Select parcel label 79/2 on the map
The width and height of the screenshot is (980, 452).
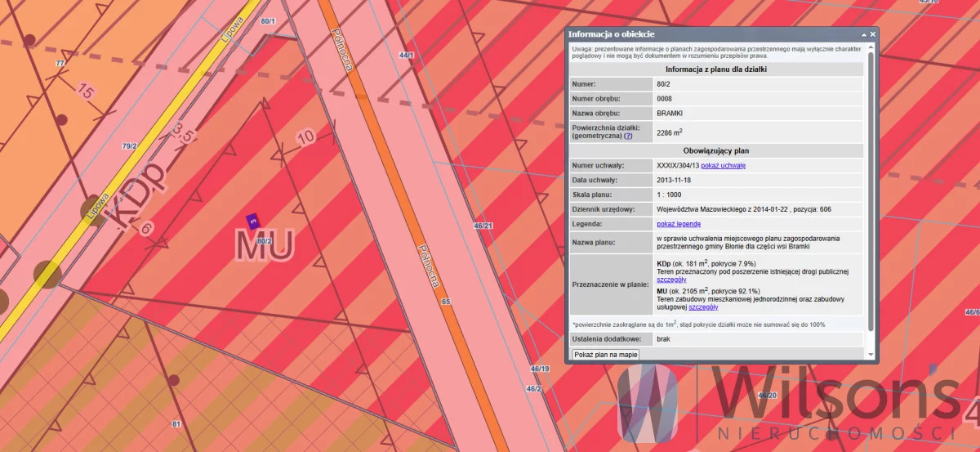pyautogui.click(x=128, y=146)
